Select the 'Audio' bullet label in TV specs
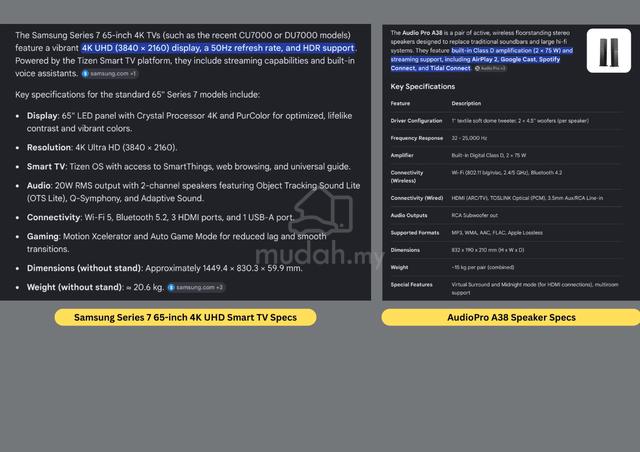 click(39, 186)
